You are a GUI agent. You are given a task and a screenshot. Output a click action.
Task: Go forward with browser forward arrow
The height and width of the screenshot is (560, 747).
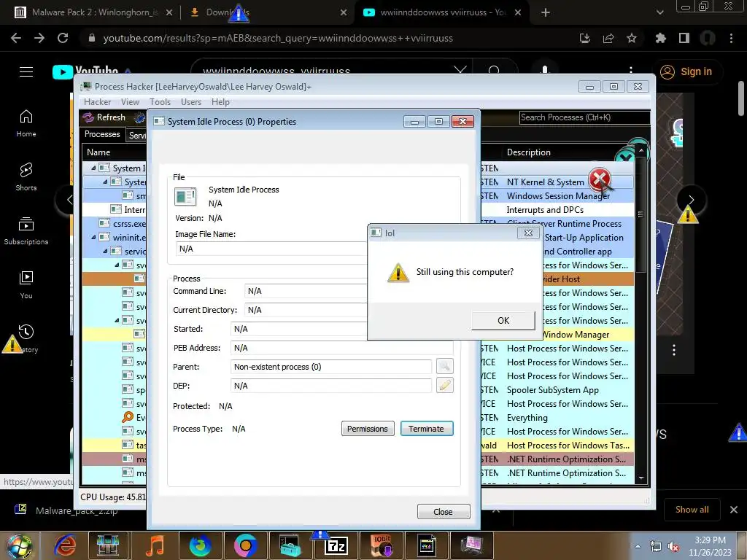click(39, 38)
